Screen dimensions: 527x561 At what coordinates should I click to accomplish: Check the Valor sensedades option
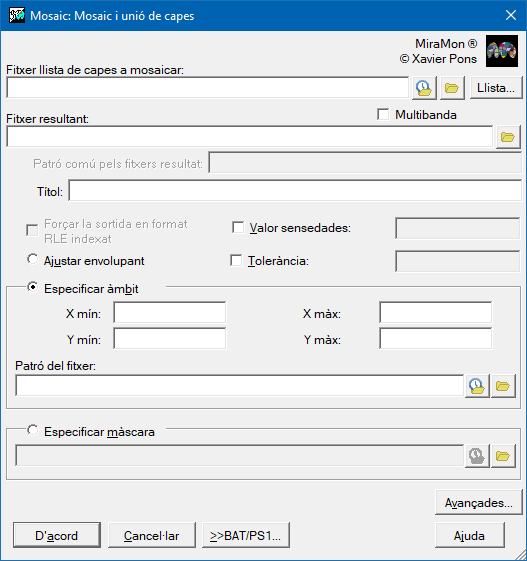point(238,228)
